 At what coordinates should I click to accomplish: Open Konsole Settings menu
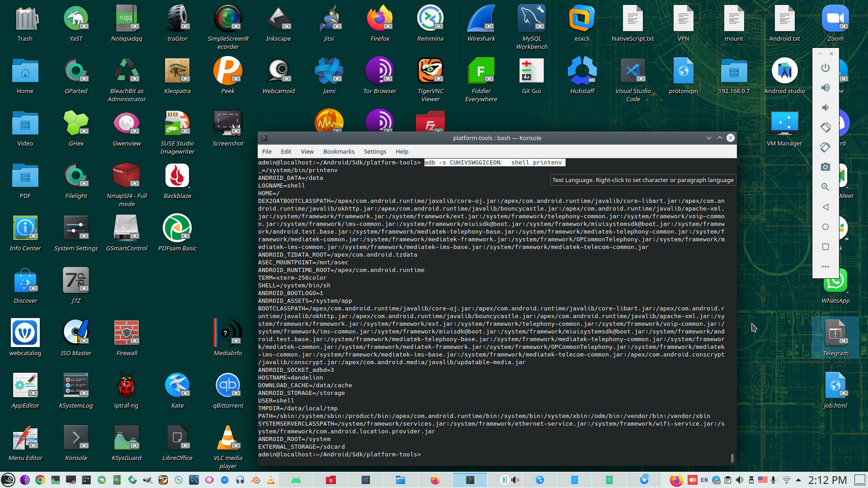coord(375,151)
